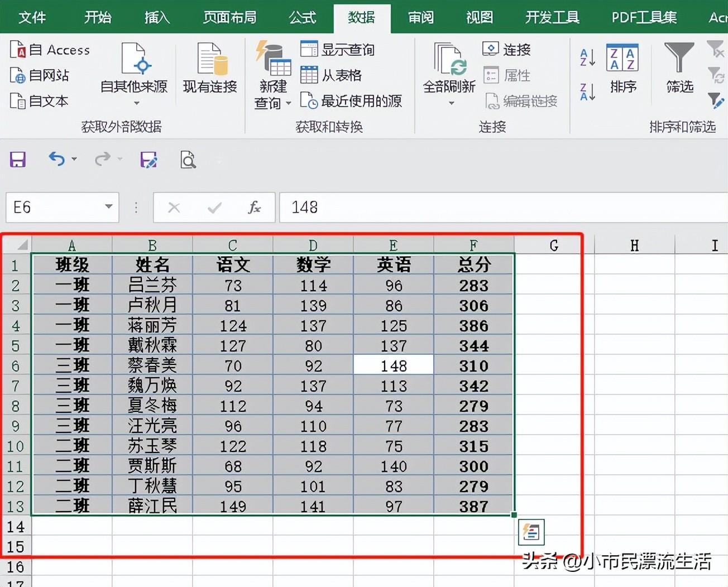Import data from website (自网站)
This screenshot has width=728, height=587.
tap(40, 75)
